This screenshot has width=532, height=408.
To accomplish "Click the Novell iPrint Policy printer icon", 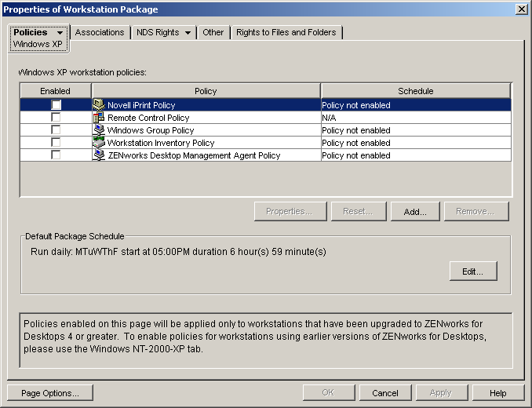I will [x=98, y=105].
